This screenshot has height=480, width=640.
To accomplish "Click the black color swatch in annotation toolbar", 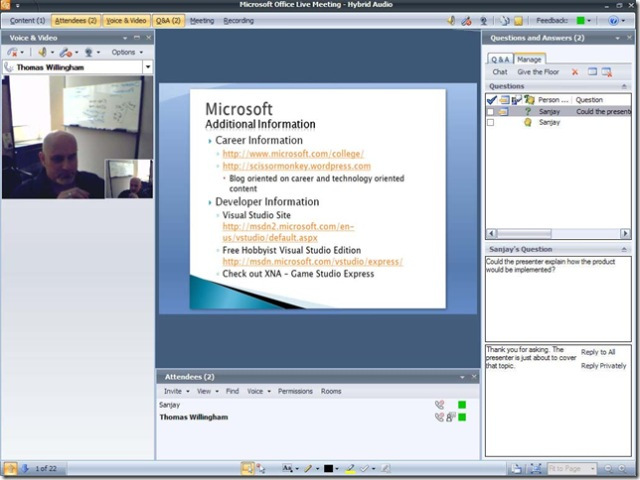I will [x=328, y=469].
